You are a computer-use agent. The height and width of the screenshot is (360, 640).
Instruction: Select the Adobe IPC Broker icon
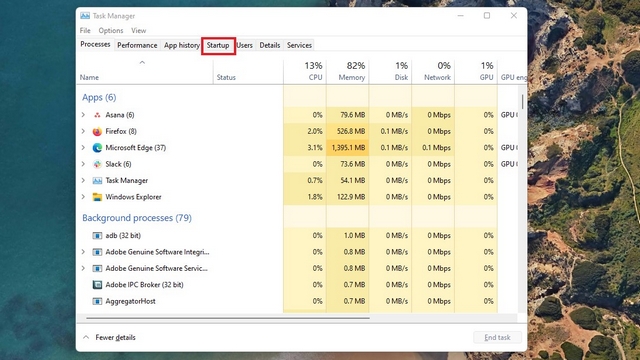pos(97,285)
